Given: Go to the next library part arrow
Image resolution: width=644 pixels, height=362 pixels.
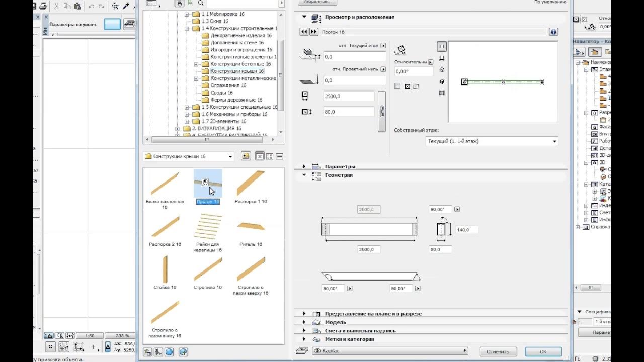Looking at the screenshot, I should pyautogui.click(x=314, y=32).
